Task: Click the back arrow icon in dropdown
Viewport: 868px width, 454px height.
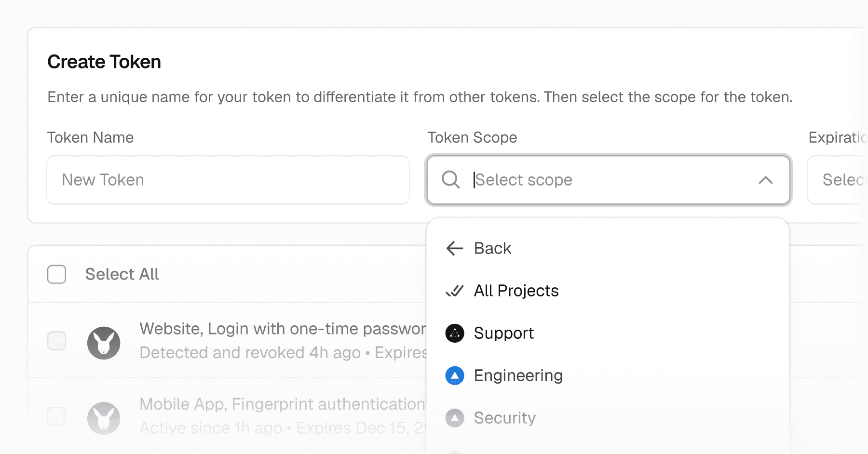Action: (x=455, y=248)
